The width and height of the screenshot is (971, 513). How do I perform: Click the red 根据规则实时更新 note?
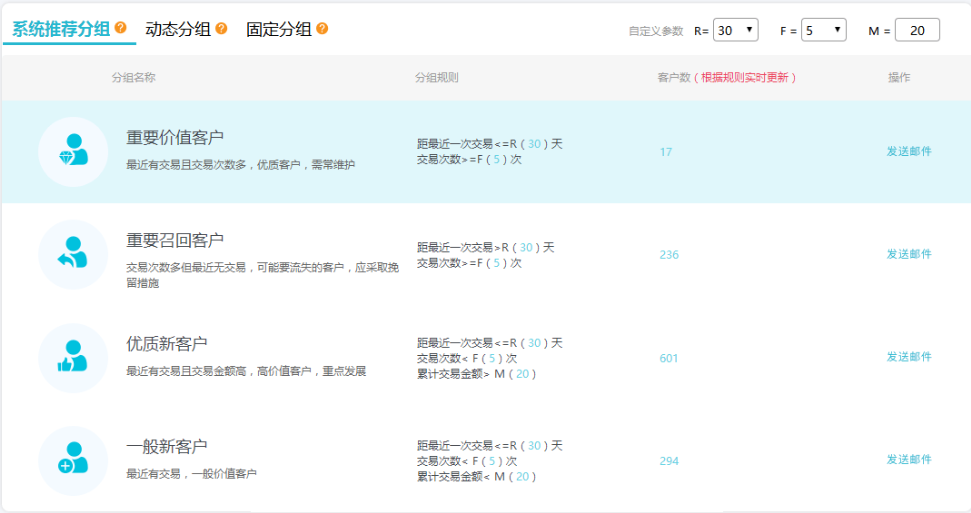coord(745,77)
